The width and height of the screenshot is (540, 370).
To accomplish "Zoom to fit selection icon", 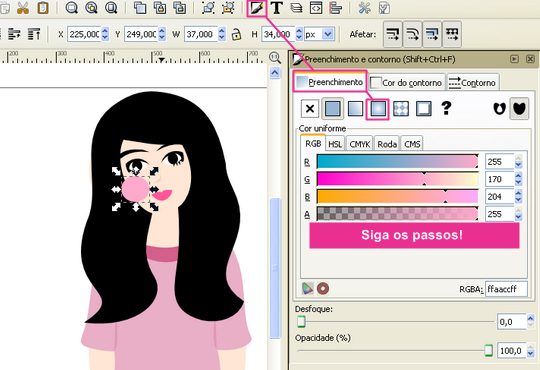I will (71, 8).
